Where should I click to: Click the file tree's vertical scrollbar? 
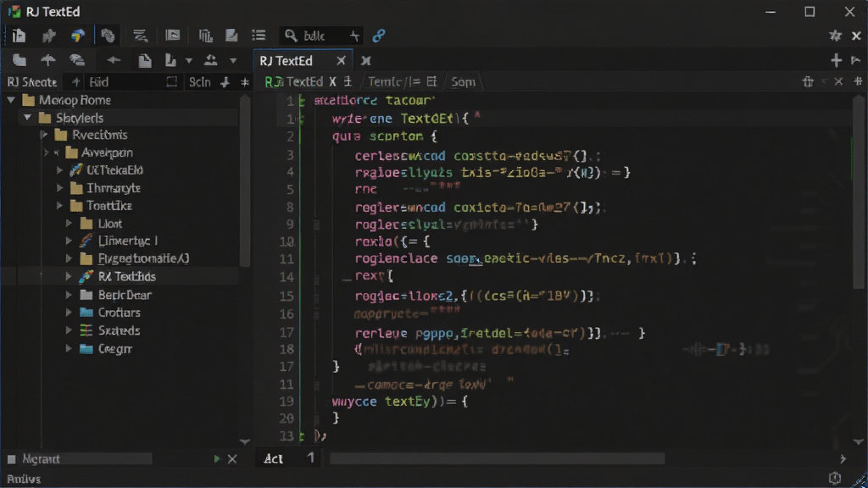point(245,183)
